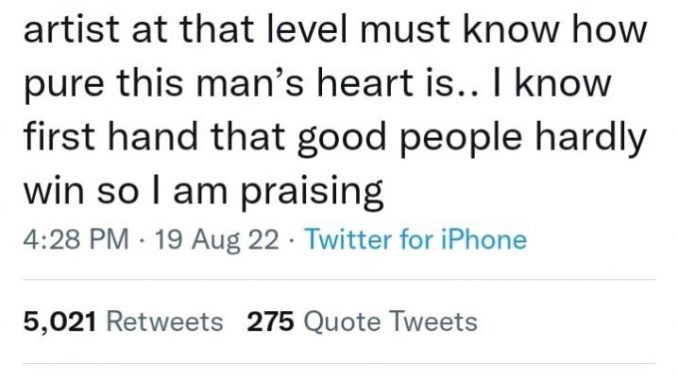
Task: Click the line 'pure this man's heart is'
Action: point(317,83)
